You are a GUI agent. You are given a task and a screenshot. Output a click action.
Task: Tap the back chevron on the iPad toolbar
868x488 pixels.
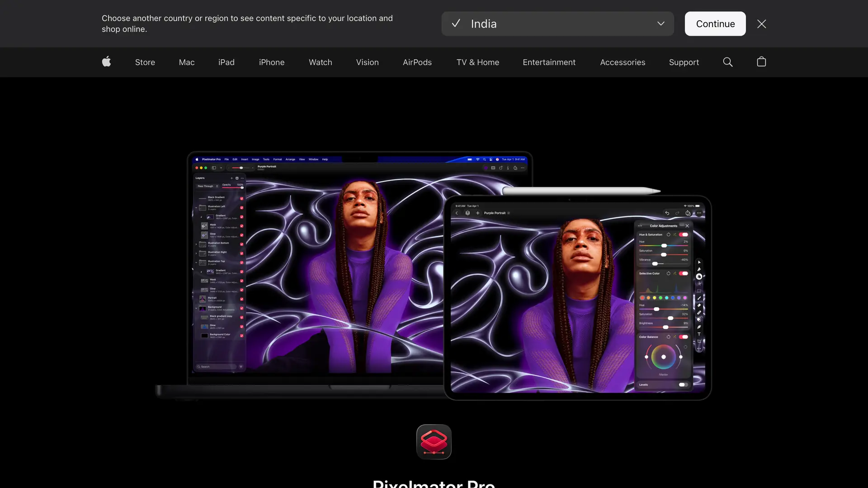[x=457, y=213]
